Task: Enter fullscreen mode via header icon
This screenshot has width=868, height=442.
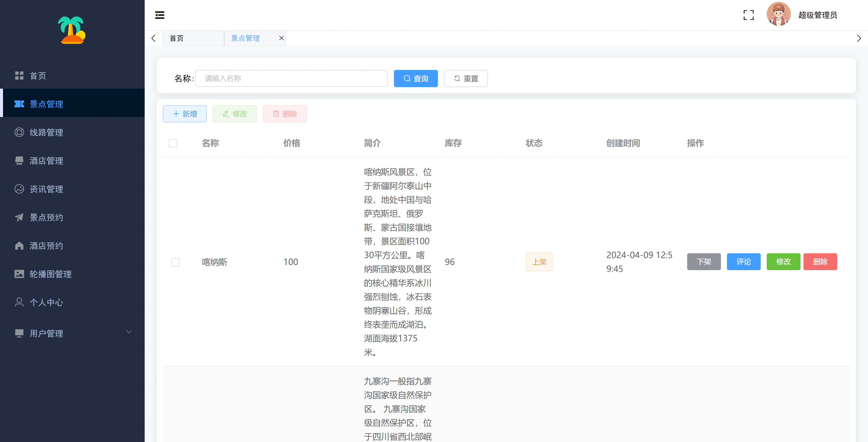Action: [748, 15]
